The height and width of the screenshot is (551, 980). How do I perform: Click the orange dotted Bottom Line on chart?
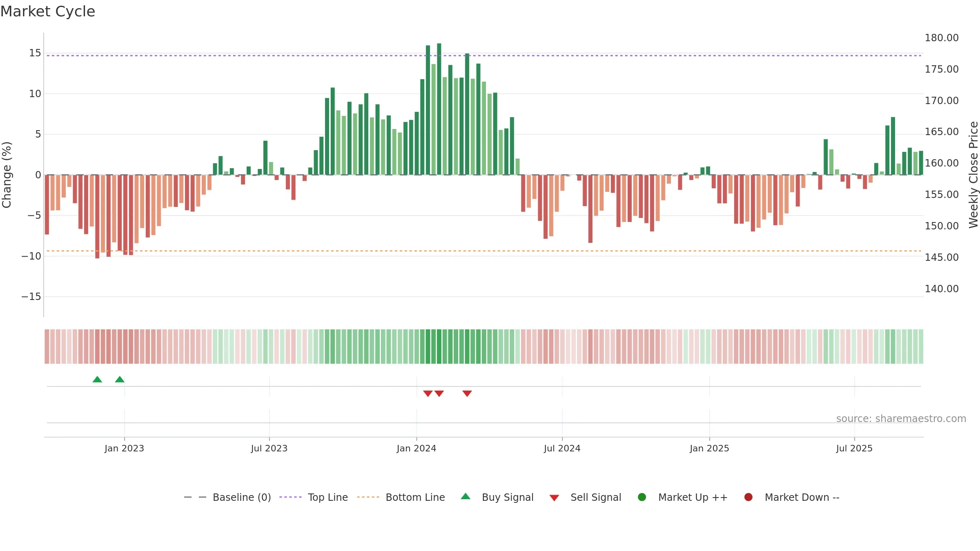[x=484, y=251]
